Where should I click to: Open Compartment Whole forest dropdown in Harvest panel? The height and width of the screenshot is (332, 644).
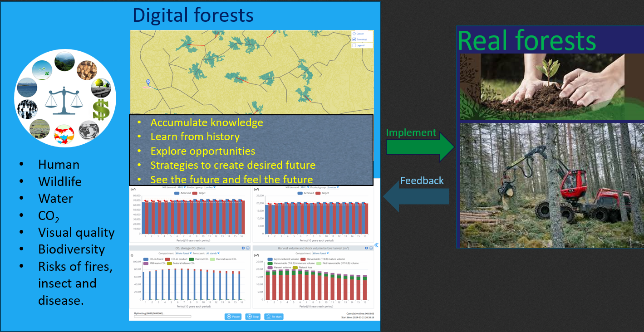coord(320,253)
